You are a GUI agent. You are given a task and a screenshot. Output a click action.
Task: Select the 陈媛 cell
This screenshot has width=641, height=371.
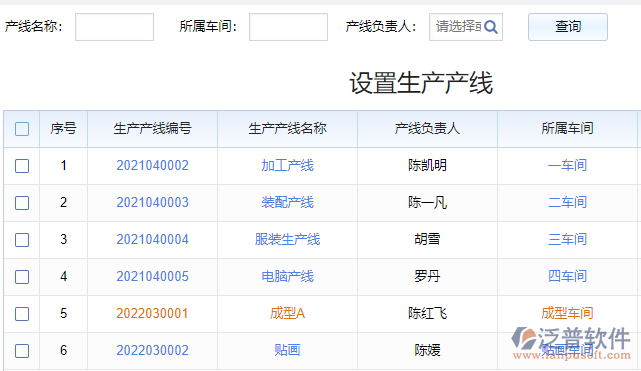click(427, 350)
